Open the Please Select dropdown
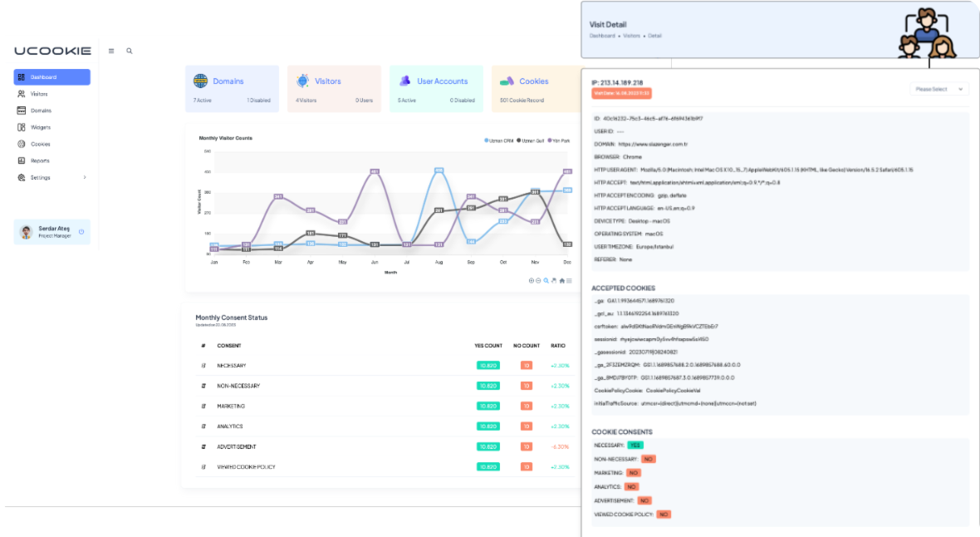Screen dimensions: 980x537 point(939,89)
